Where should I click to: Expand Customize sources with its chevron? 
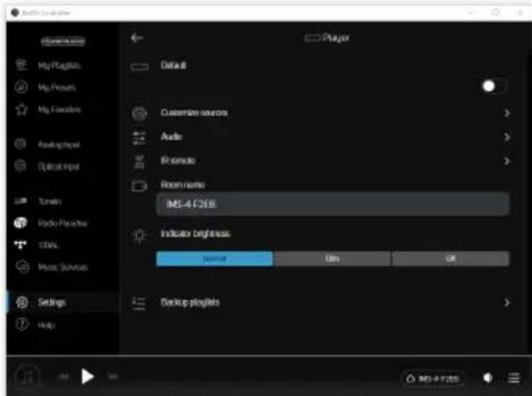[x=507, y=113]
